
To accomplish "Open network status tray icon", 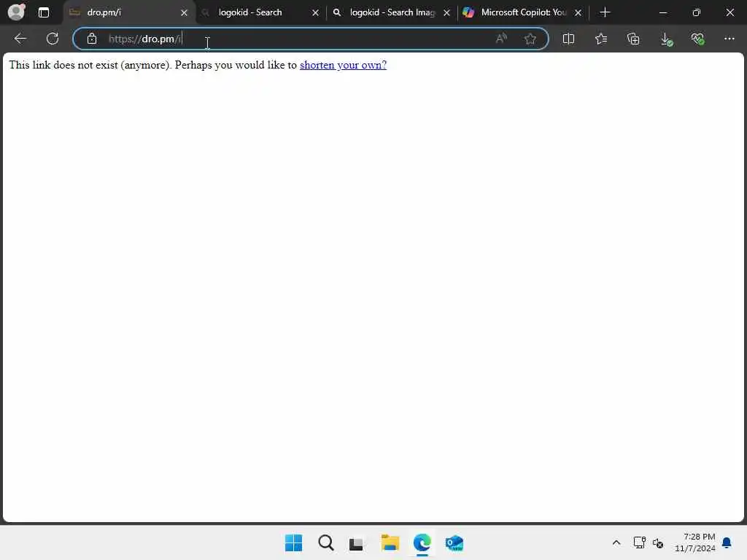I will click(x=639, y=542).
